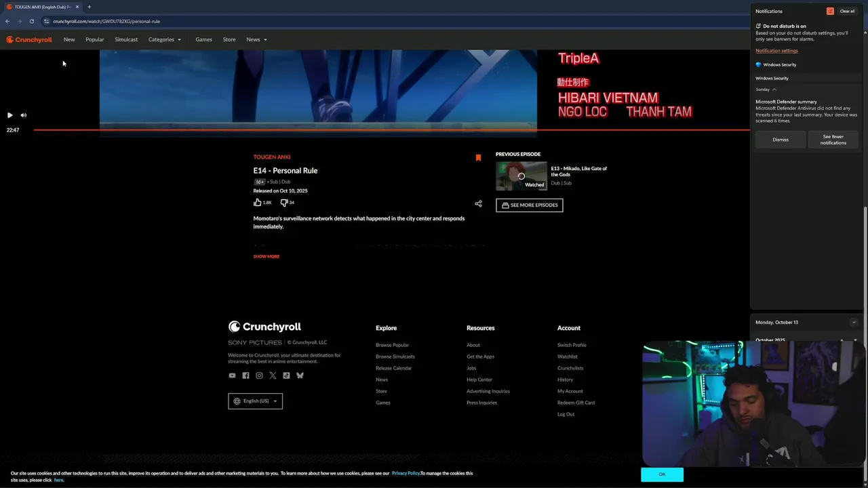Collapse the Monday, October 13 calendar chevron

[854, 322]
